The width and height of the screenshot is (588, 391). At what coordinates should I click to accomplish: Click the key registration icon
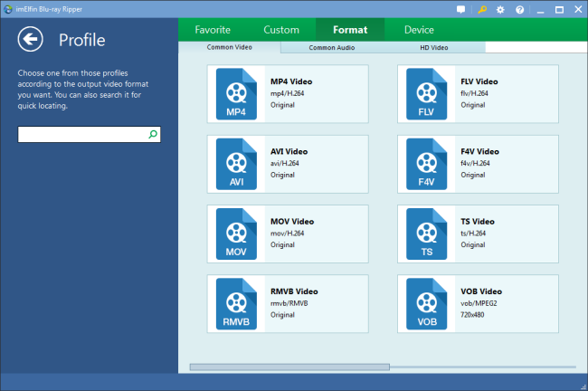point(482,9)
